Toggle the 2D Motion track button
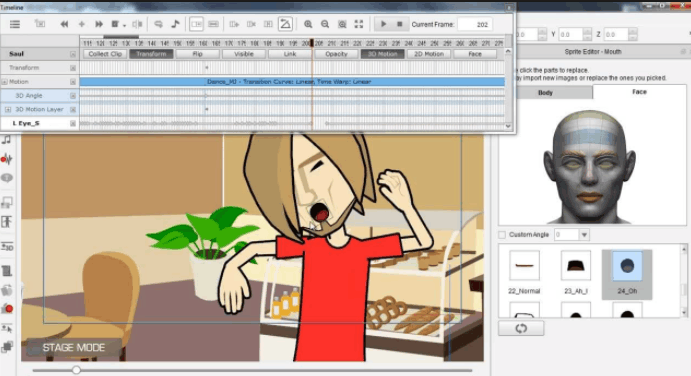691x376 pixels. click(429, 54)
